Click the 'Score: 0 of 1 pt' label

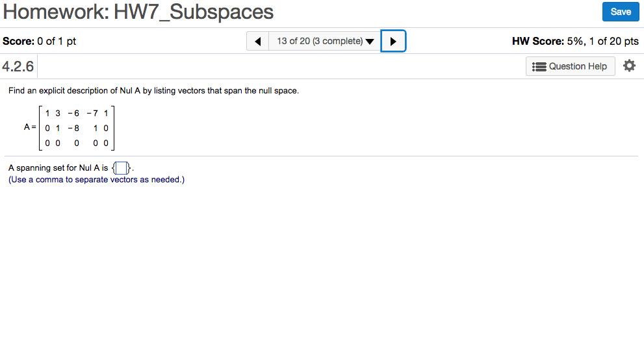(40, 42)
